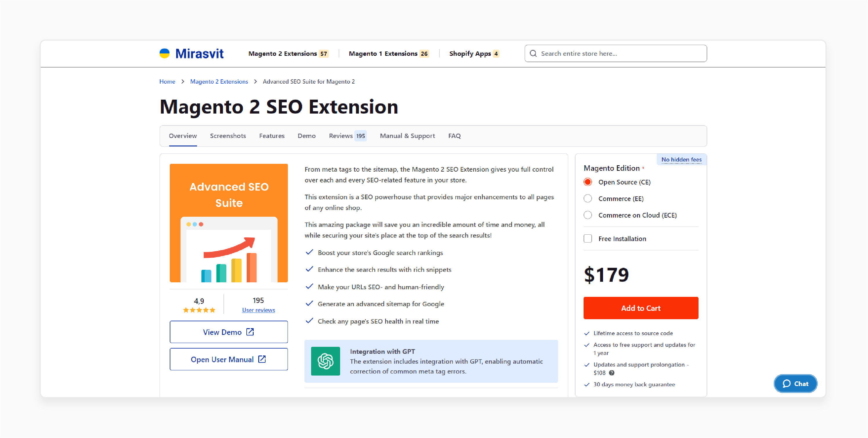
Task: Open the User reviews link
Action: tap(259, 310)
